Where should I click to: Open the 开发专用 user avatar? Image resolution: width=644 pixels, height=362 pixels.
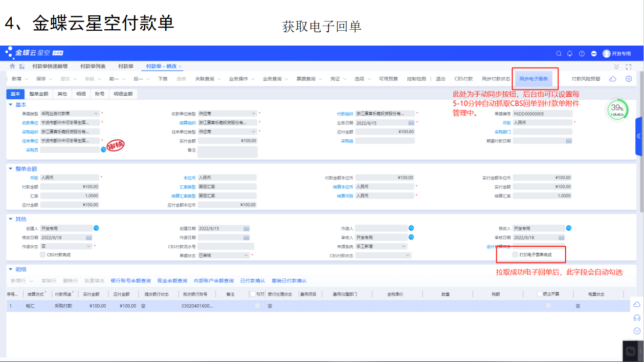pyautogui.click(x=607, y=53)
